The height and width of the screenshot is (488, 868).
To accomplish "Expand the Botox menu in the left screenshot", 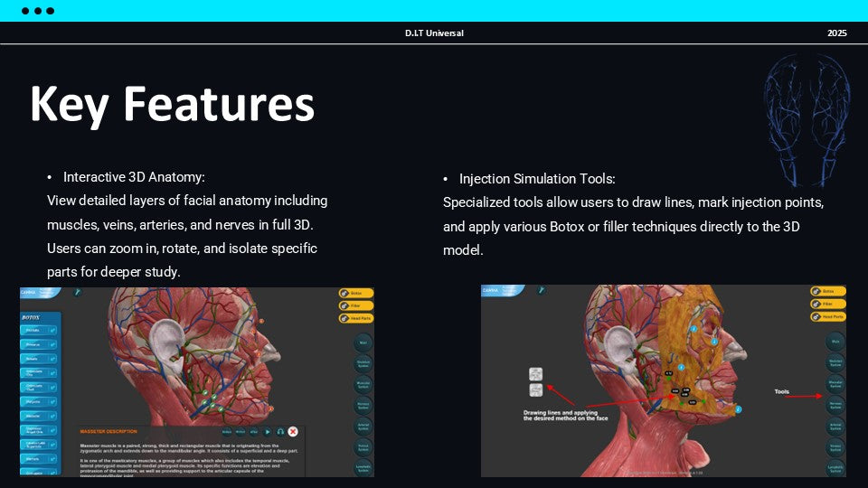I will pyautogui.click(x=356, y=293).
